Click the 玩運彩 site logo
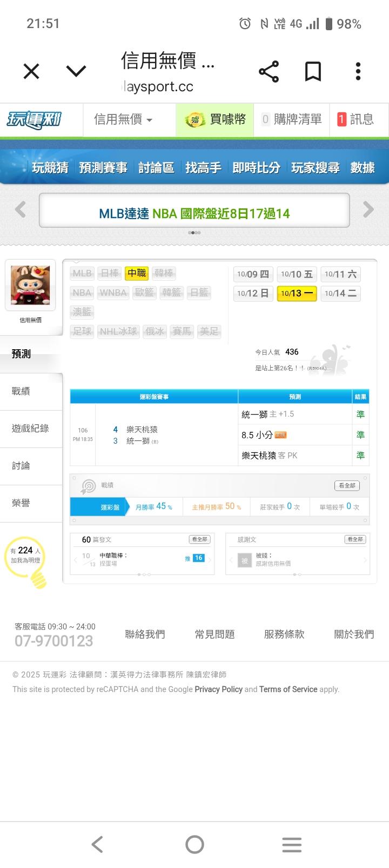 tap(35, 119)
